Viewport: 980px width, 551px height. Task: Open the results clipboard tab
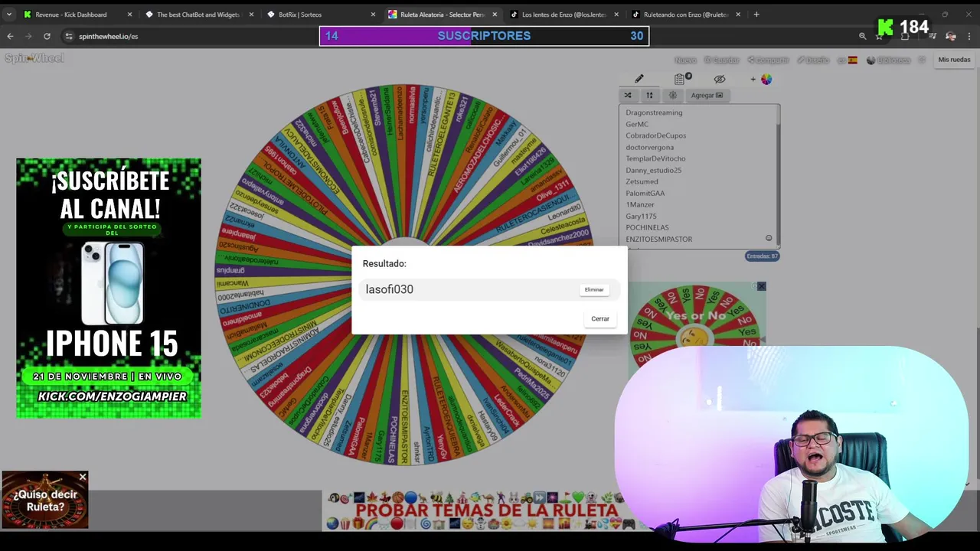[x=680, y=79]
